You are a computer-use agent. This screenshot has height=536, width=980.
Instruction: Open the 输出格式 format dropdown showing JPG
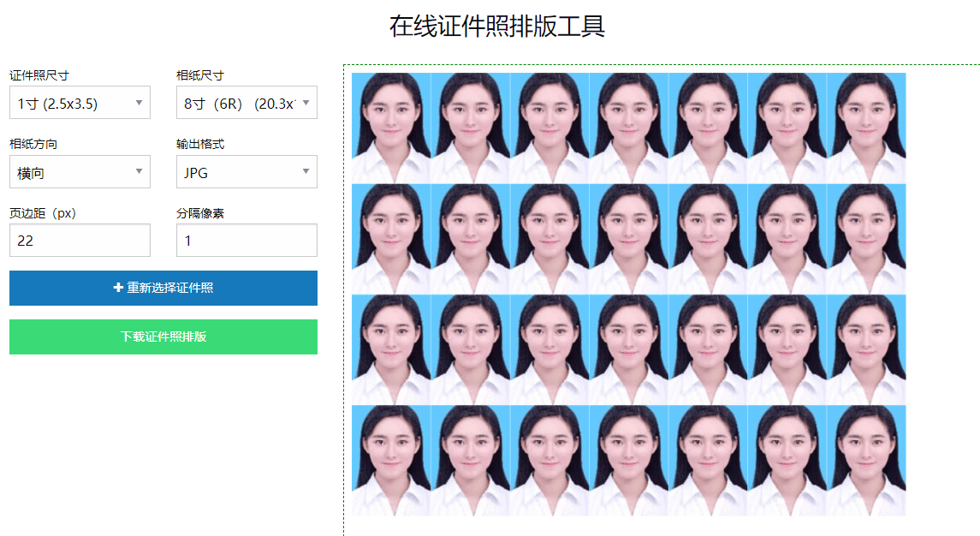[246, 171]
